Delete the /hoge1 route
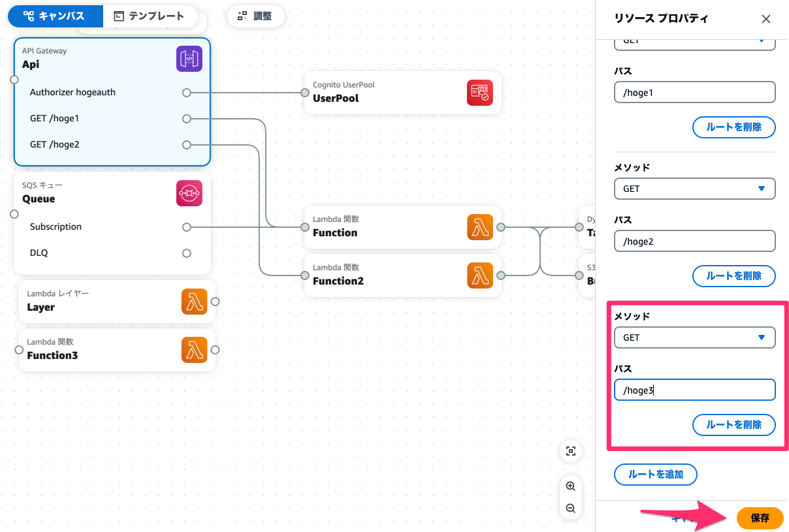Screen dimensions: 789x532 (x=734, y=127)
